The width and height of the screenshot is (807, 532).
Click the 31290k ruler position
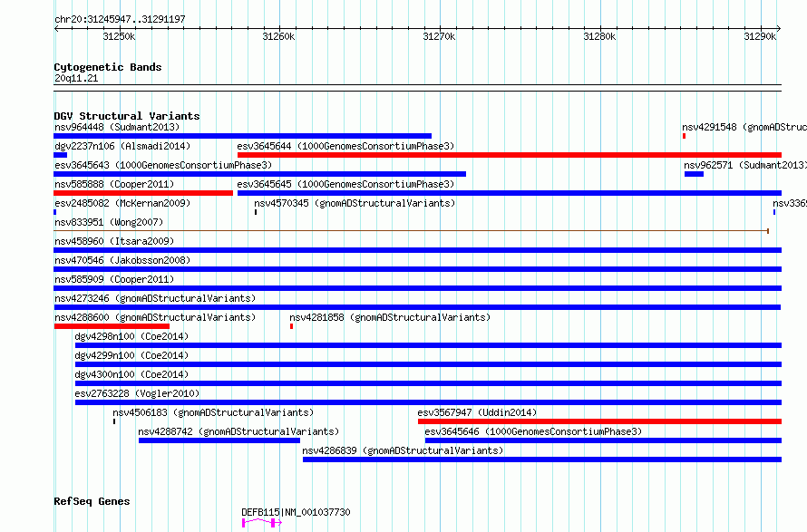click(760, 36)
